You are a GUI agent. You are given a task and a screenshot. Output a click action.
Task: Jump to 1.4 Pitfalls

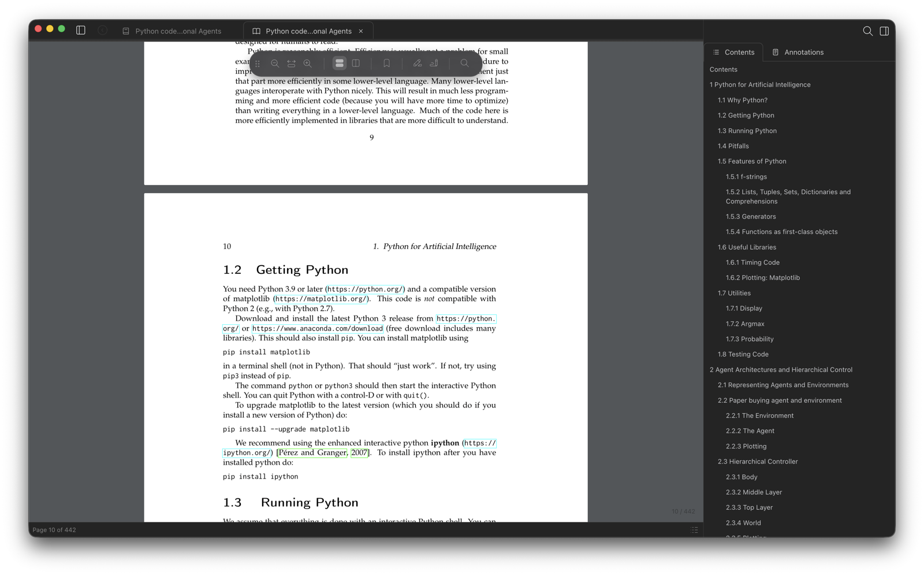733,146
